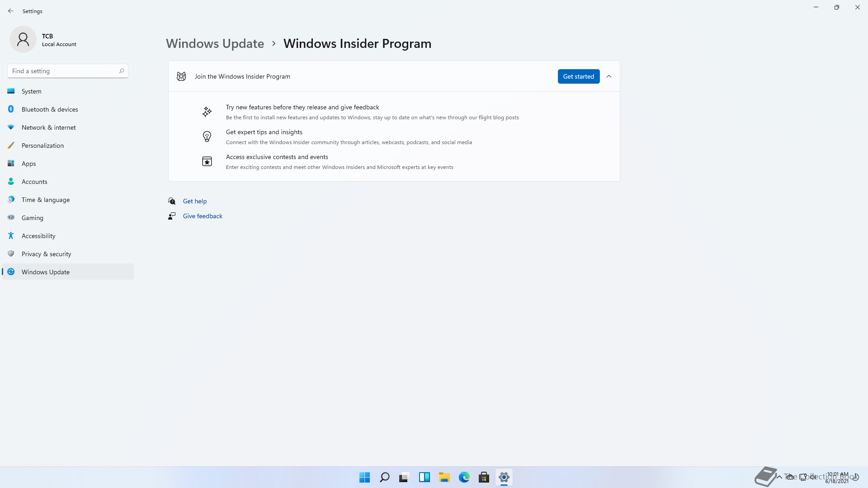Go back to Windows Update breadcrumb
This screenshot has width=868, height=488.
pyautogui.click(x=215, y=43)
